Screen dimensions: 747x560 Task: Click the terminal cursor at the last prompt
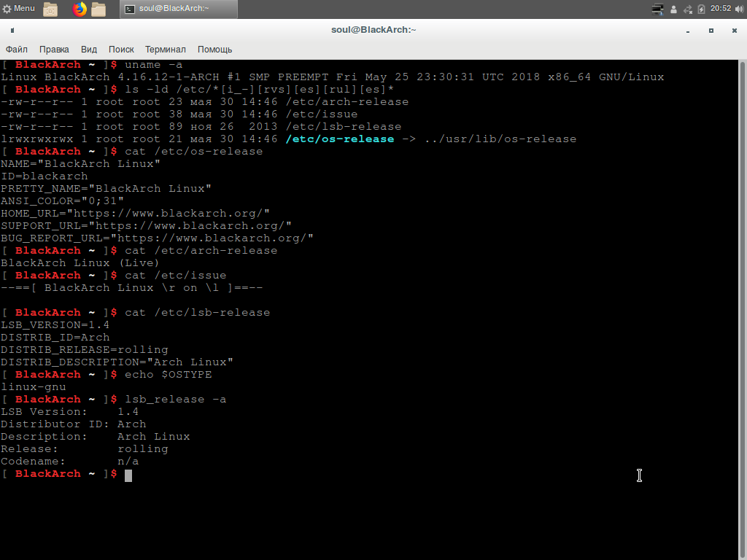[128, 475]
